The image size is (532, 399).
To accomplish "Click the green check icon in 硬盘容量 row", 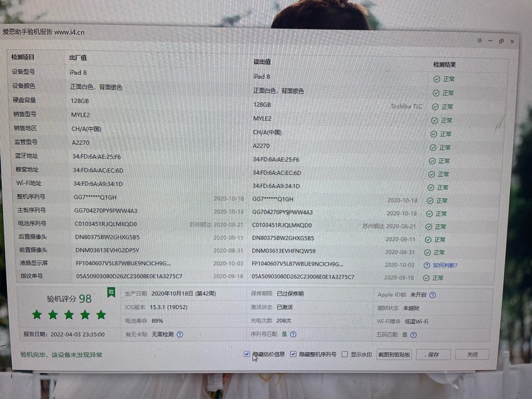I will coord(435,107).
